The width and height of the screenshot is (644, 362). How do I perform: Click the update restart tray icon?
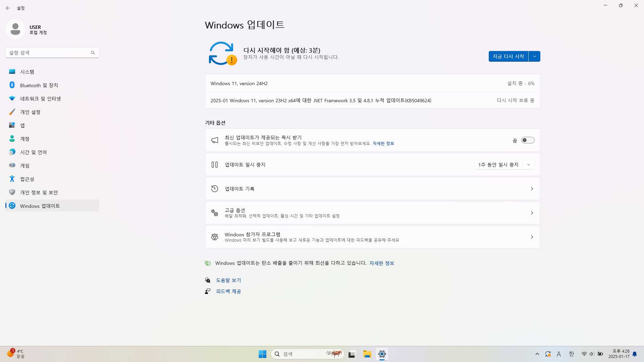click(548, 354)
